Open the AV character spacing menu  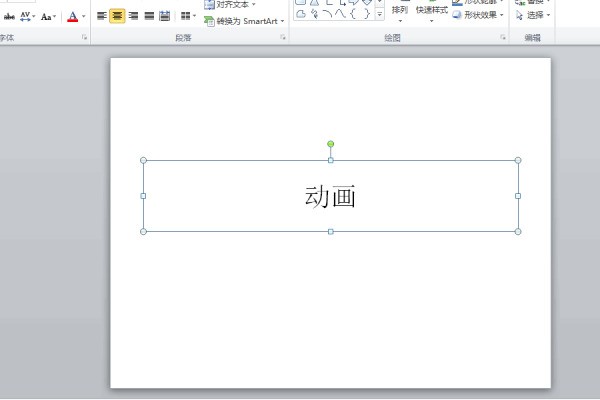[27, 16]
